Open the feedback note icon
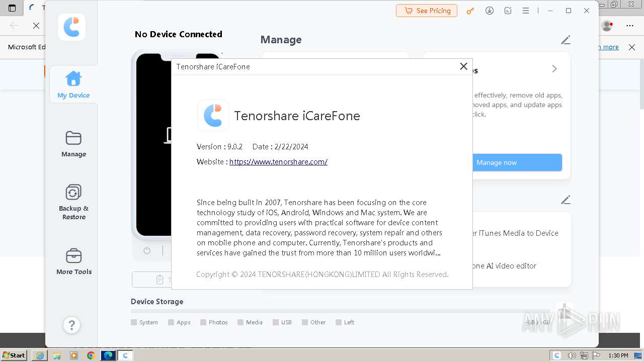Viewport: 644px width, 362px height. [x=508, y=11]
